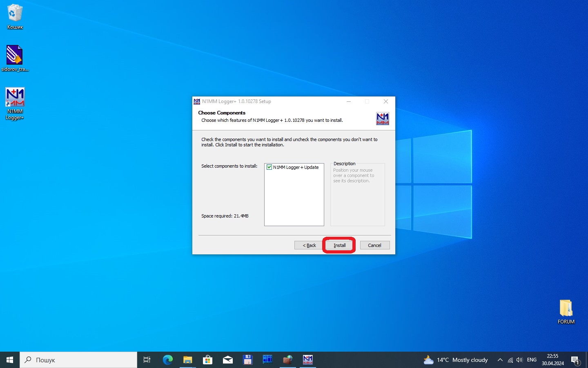Launch Microsoft Edge from the taskbar
The height and width of the screenshot is (368, 588).
[167, 360]
